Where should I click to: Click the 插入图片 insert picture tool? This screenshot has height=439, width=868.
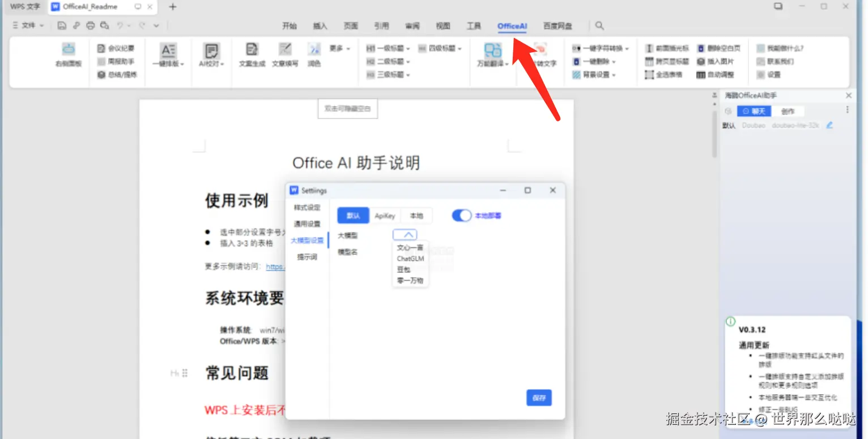pyautogui.click(x=715, y=61)
